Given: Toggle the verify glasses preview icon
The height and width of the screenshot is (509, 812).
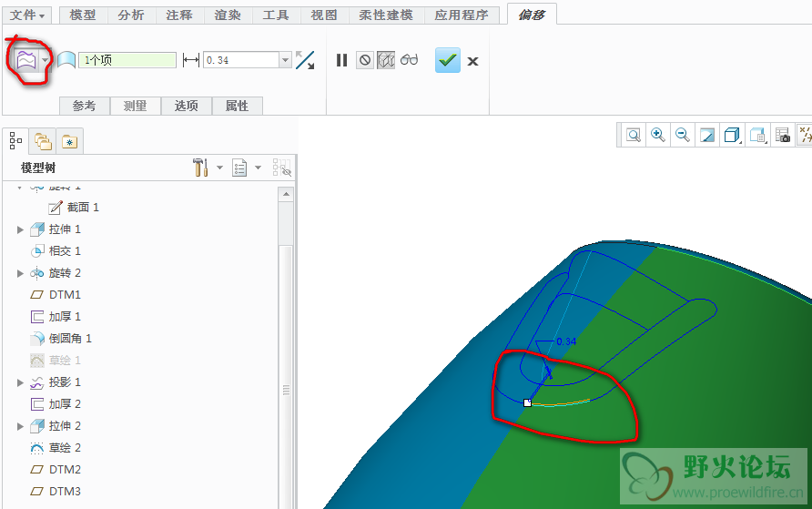Looking at the screenshot, I should [409, 59].
